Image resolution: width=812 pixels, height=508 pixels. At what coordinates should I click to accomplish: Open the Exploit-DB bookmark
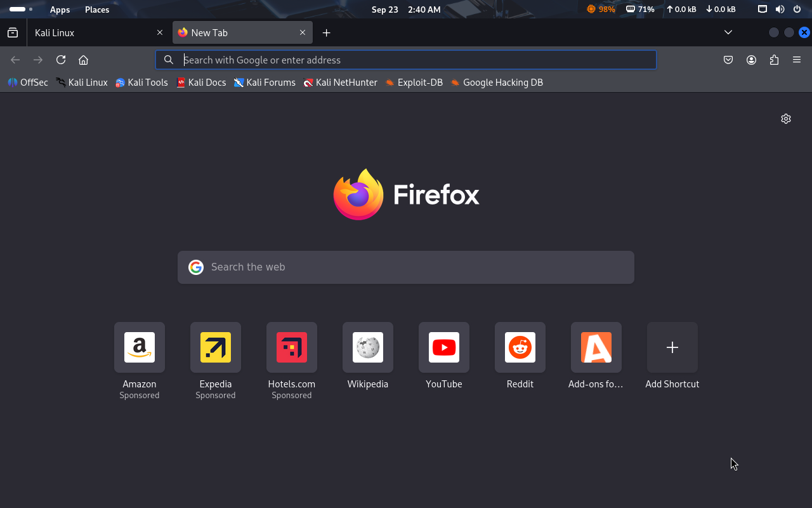pos(414,83)
